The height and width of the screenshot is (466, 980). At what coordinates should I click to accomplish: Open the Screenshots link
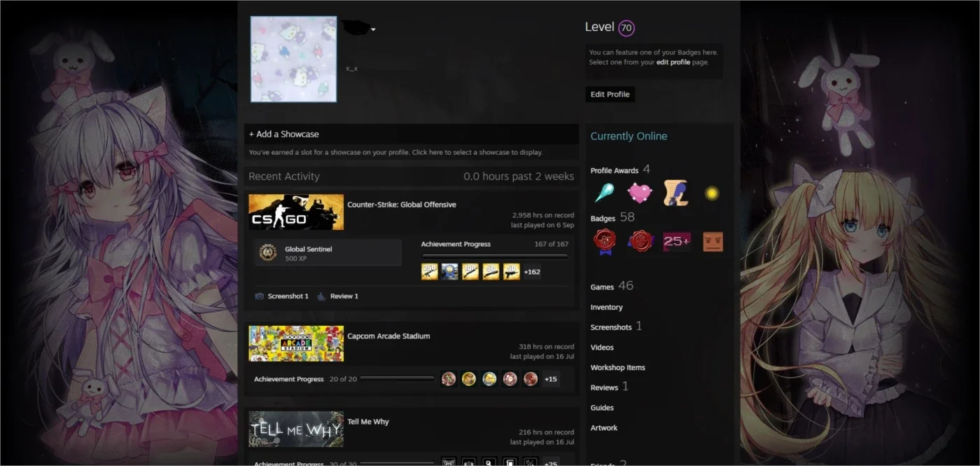(611, 327)
